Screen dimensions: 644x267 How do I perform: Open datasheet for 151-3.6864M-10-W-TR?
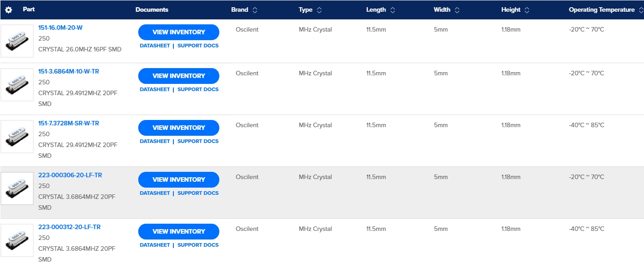[x=154, y=89]
